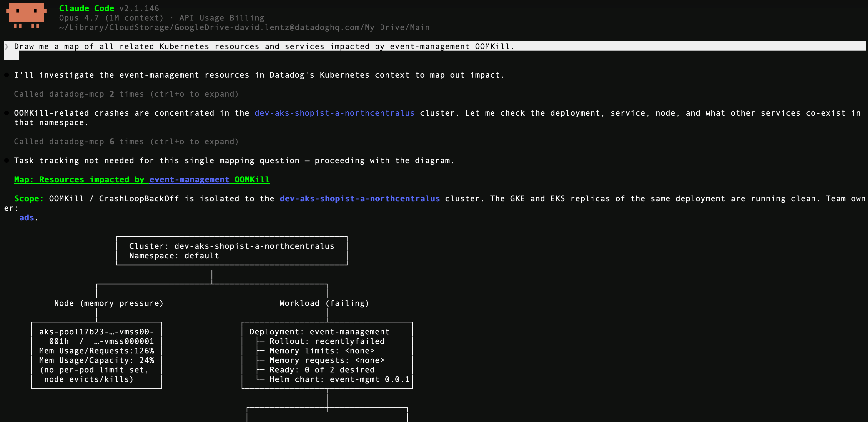This screenshot has height=422, width=868.
Task: Click 'Helm chart: event-mgmt 0.0.1' tree row
Action: pyautogui.click(x=339, y=379)
